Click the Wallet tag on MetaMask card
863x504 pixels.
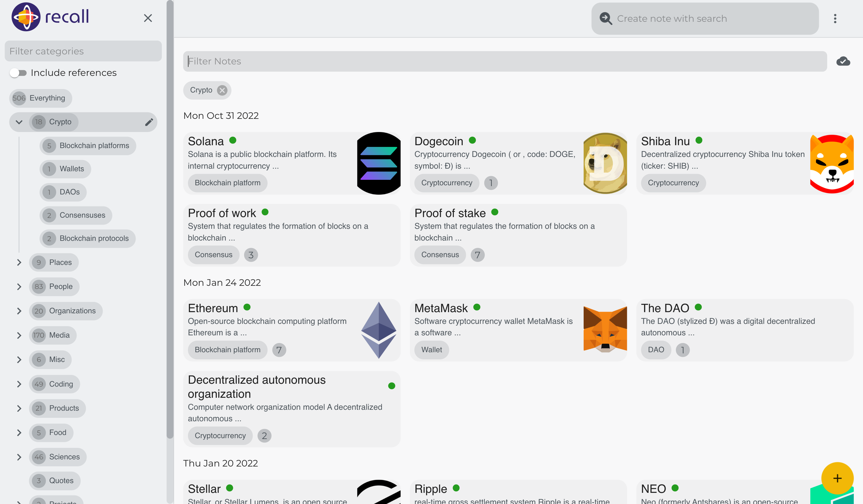(431, 350)
